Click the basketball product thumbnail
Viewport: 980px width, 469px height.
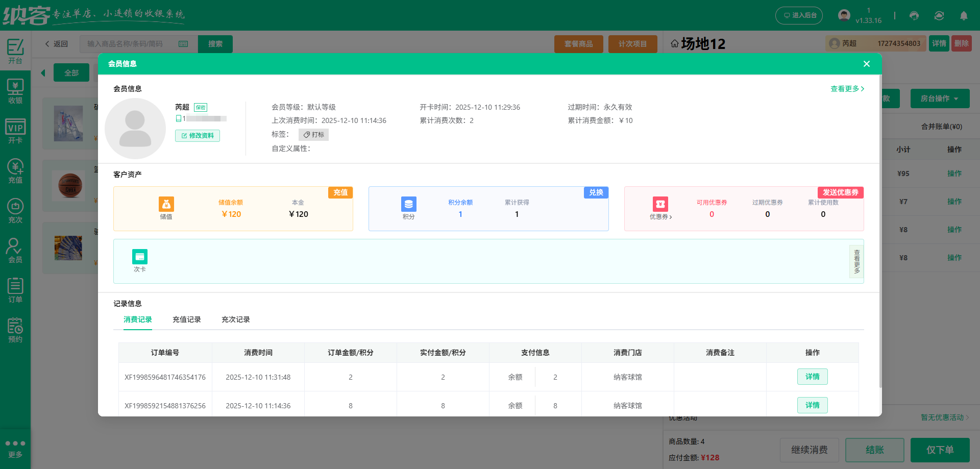[x=68, y=186]
